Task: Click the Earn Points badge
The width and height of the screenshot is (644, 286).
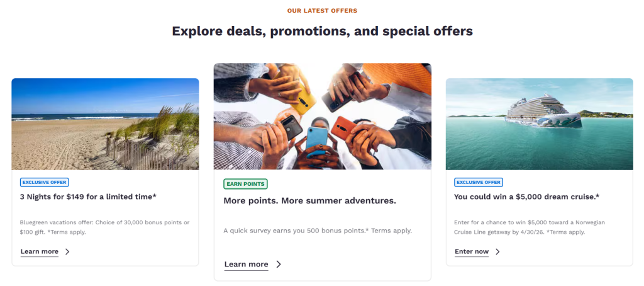Action: tap(245, 184)
